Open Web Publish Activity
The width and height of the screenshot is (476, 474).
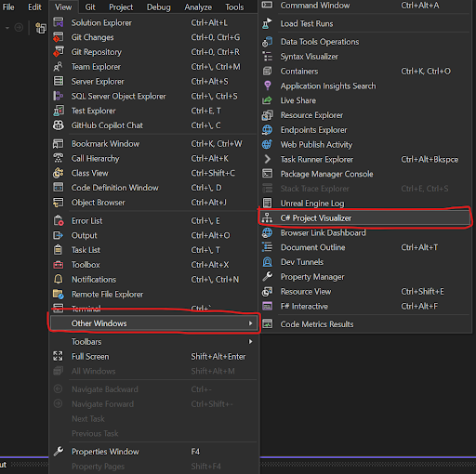tap(364, 145)
